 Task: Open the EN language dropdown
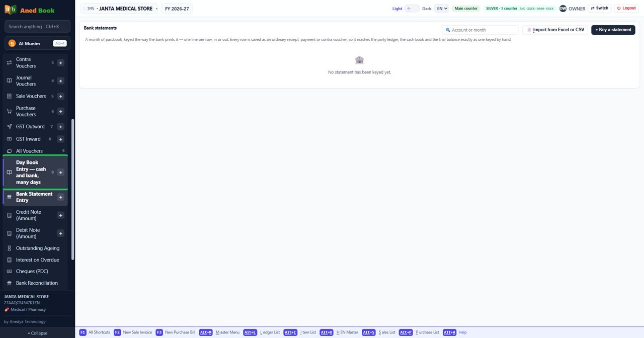pos(441,9)
